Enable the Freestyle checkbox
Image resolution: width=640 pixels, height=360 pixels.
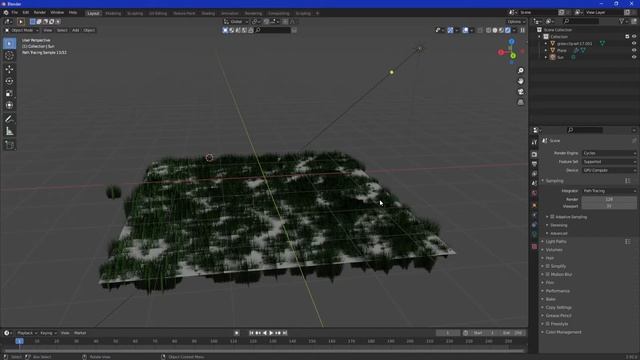[x=548, y=324]
